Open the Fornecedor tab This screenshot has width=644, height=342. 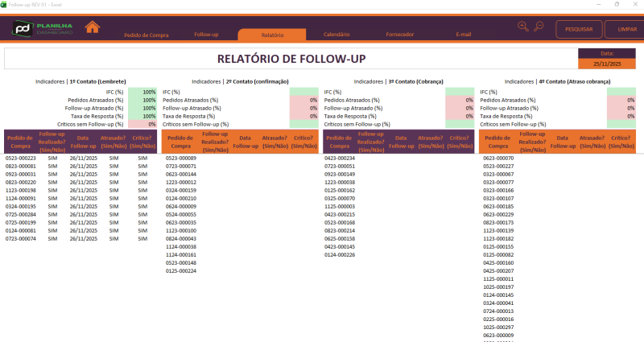[x=400, y=35]
